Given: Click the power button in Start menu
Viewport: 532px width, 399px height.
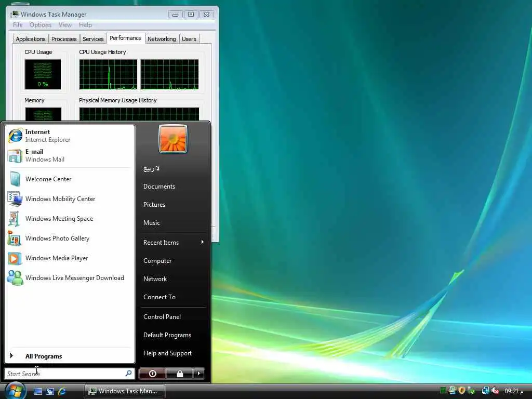Looking at the screenshot, I should [x=152, y=374].
